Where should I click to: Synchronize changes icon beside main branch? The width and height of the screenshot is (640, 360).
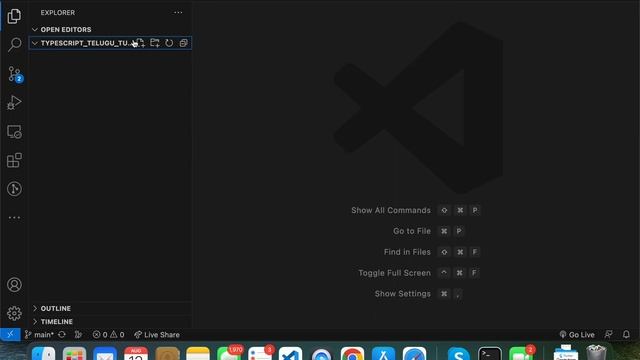(x=62, y=334)
